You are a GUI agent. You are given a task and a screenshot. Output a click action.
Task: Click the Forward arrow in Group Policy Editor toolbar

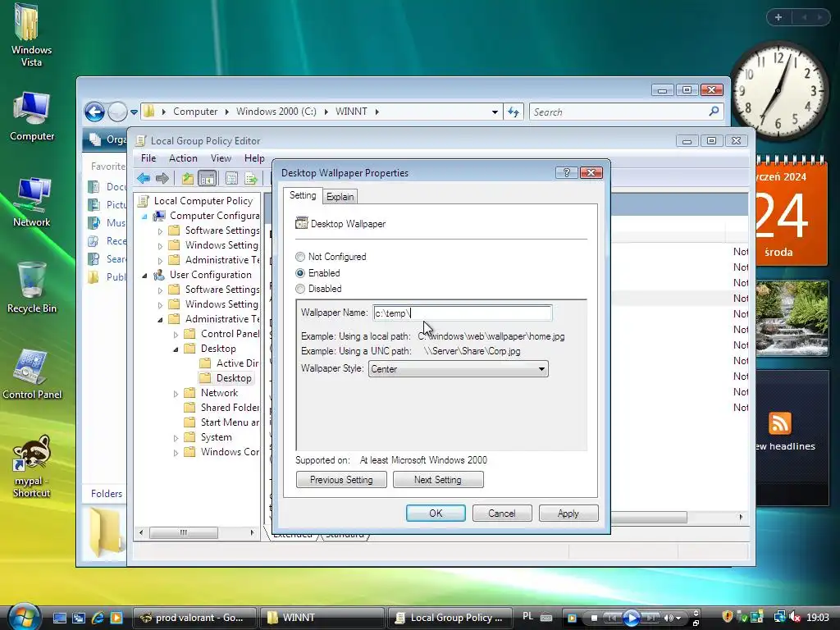[x=162, y=178]
